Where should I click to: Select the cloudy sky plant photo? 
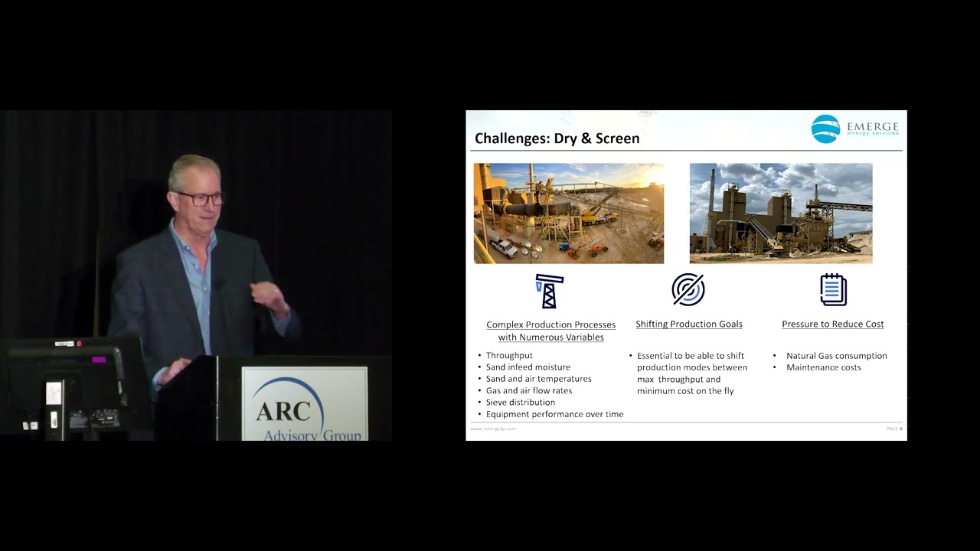(x=781, y=214)
